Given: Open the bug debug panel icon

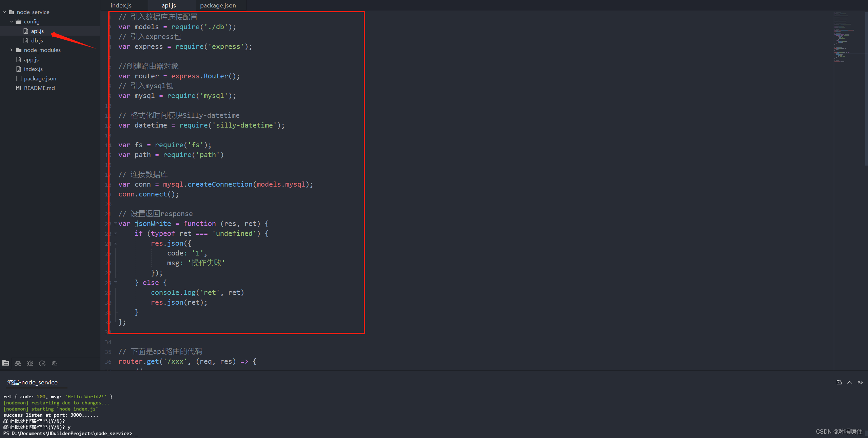Looking at the screenshot, I should (30, 363).
